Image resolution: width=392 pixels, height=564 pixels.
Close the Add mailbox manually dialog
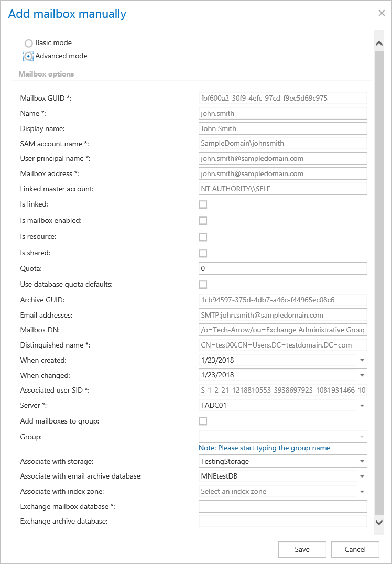(382, 13)
